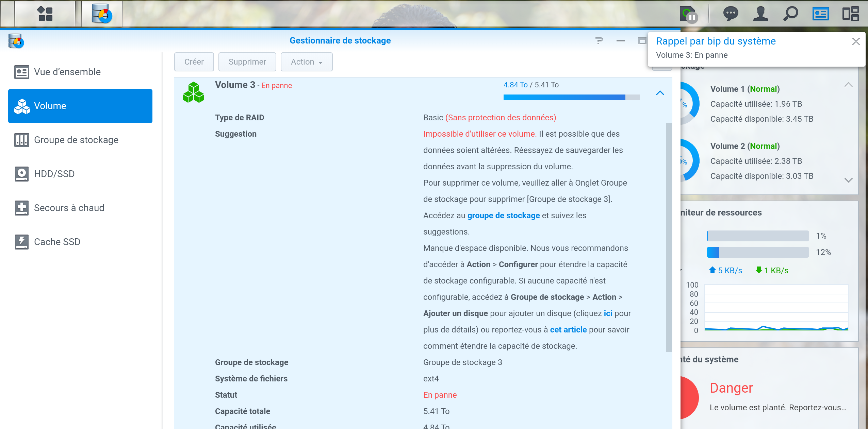This screenshot has width=868, height=429.
Task: Go to the Groupe de stockage section
Action: pyautogui.click(x=80, y=140)
